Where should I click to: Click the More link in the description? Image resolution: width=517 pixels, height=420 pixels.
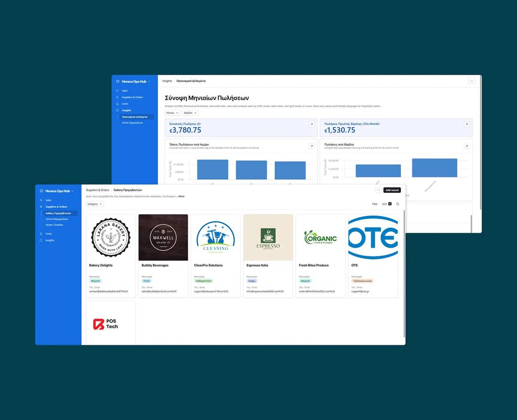181,196
